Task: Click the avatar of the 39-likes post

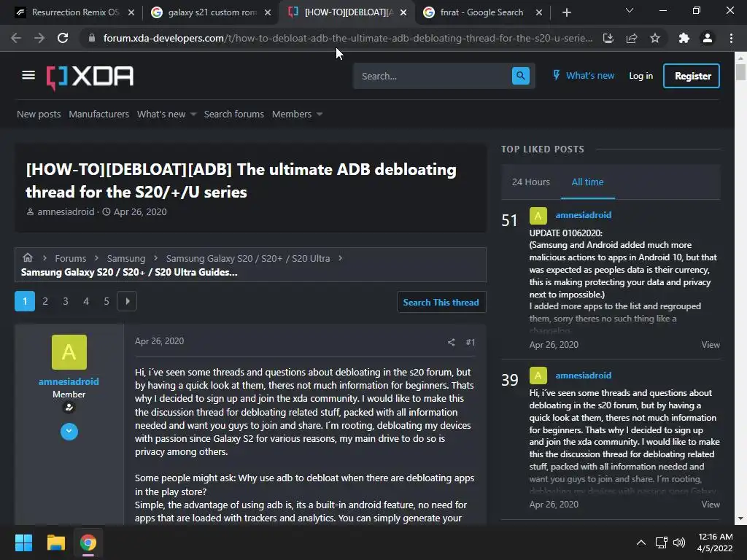Action: pos(538,376)
